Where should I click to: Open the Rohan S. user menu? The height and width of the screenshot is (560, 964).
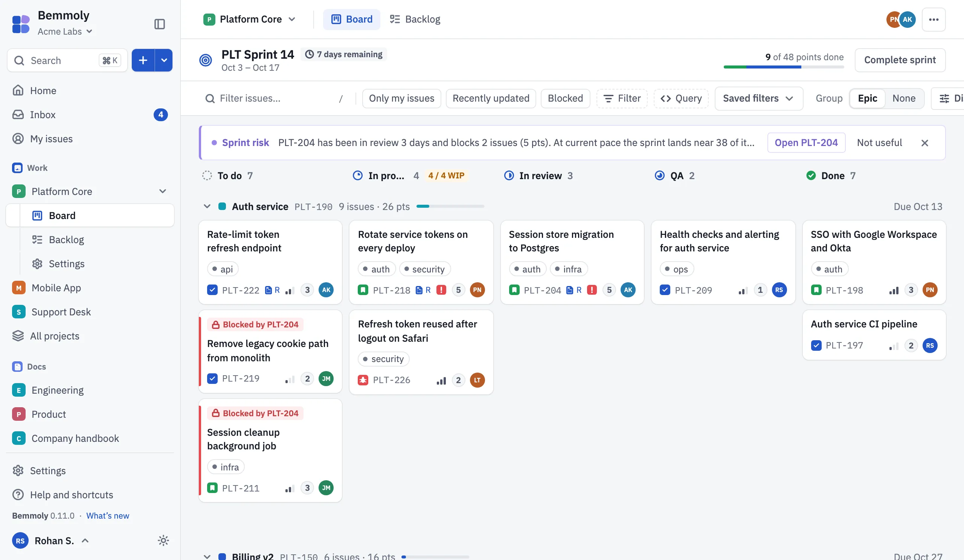tap(50, 540)
